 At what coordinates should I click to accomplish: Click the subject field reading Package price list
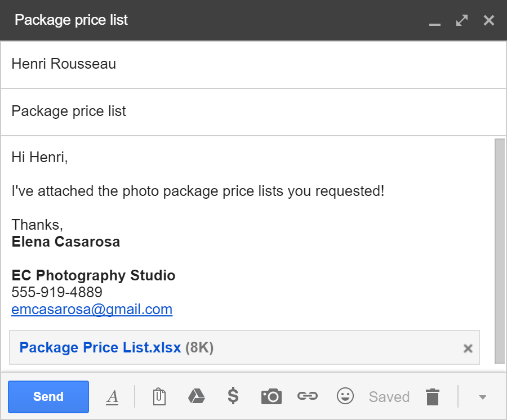[253, 111]
